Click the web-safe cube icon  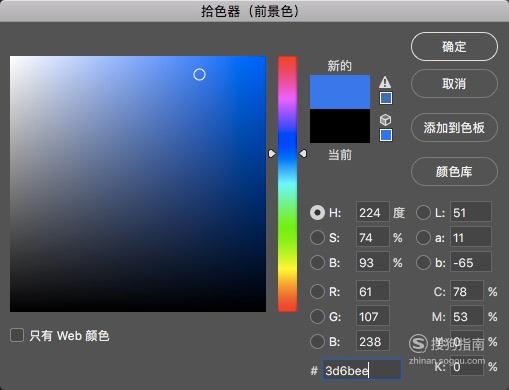tap(385, 120)
